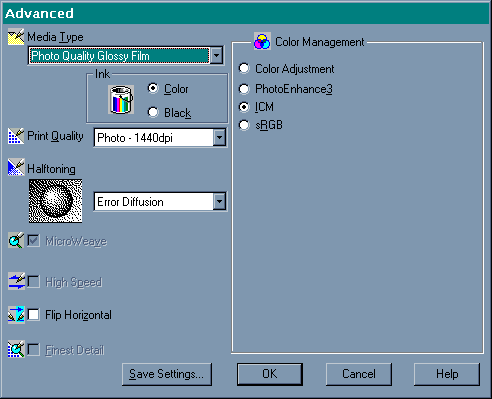Click the Color Management circles icon
The image size is (492, 399).
point(262,41)
